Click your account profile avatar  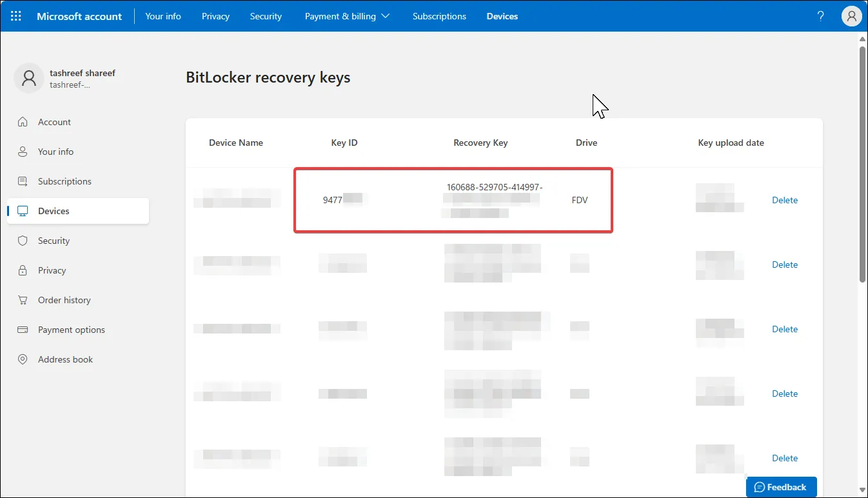pos(852,15)
